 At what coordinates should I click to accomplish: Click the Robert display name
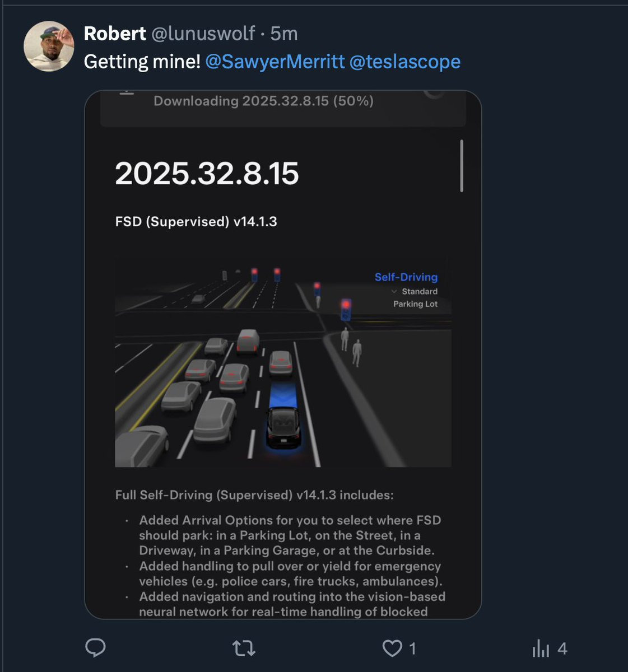pyautogui.click(x=115, y=33)
